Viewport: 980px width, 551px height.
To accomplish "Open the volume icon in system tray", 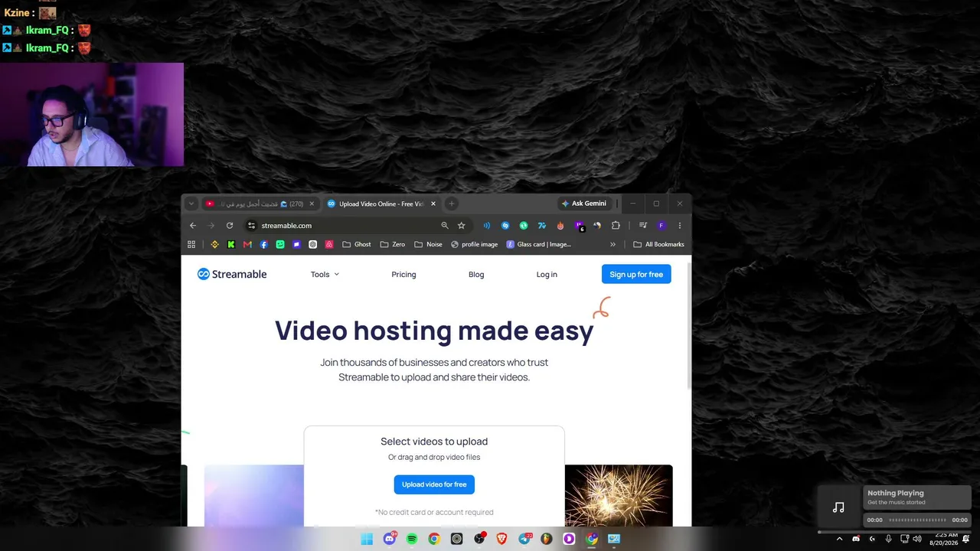I will coord(917,539).
